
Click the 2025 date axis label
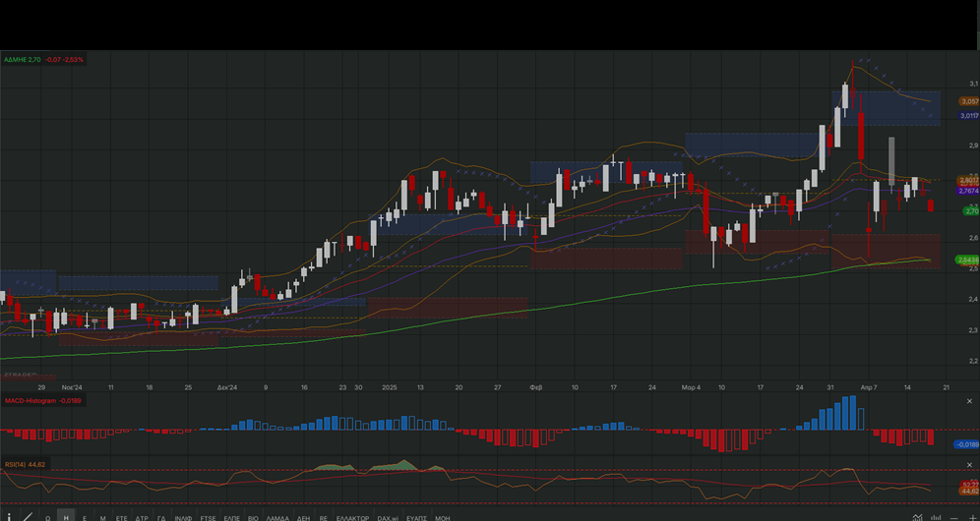click(390, 387)
